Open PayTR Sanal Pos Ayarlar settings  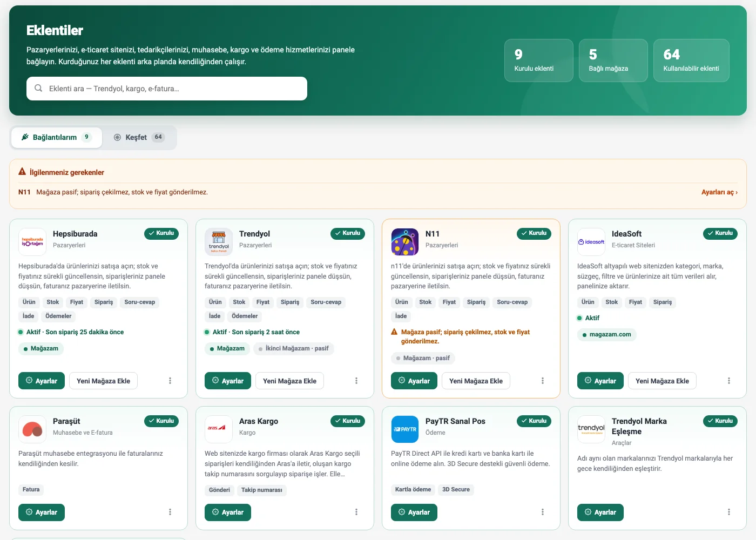point(414,512)
